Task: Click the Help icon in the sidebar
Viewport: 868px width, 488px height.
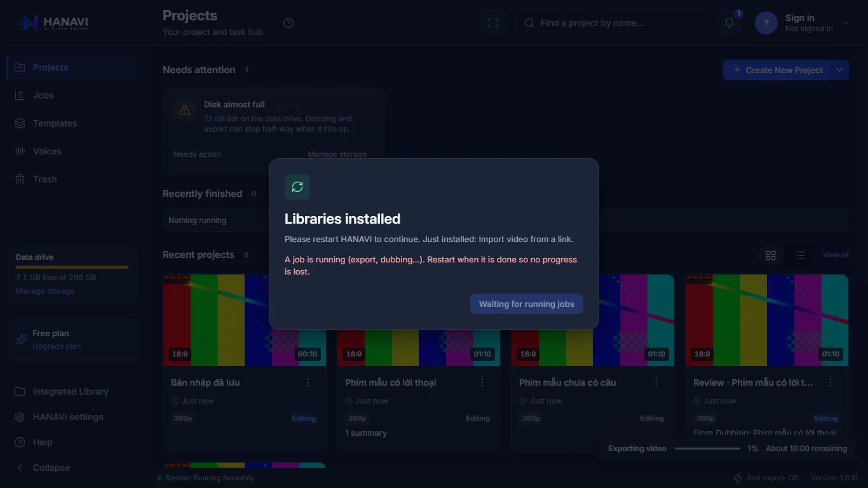Action: coord(20,442)
